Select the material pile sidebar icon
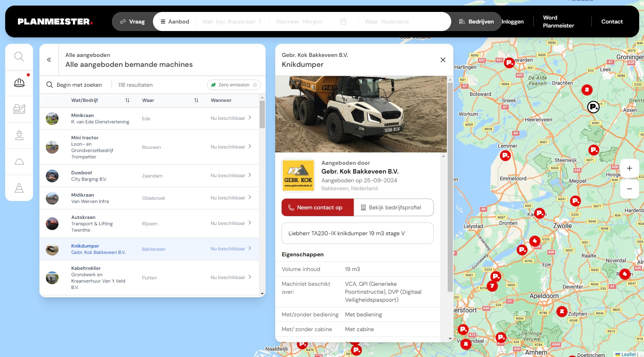 [x=19, y=162]
